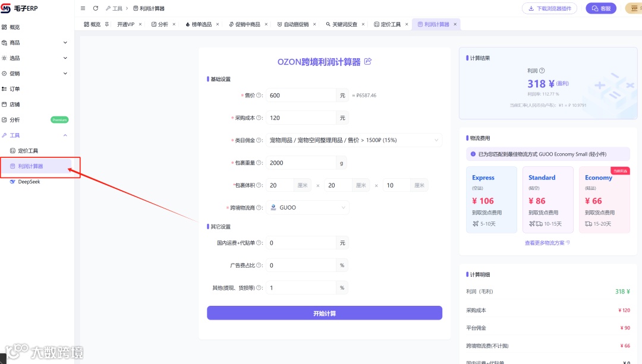Click the help icon next to 包裹重量

[259, 163]
